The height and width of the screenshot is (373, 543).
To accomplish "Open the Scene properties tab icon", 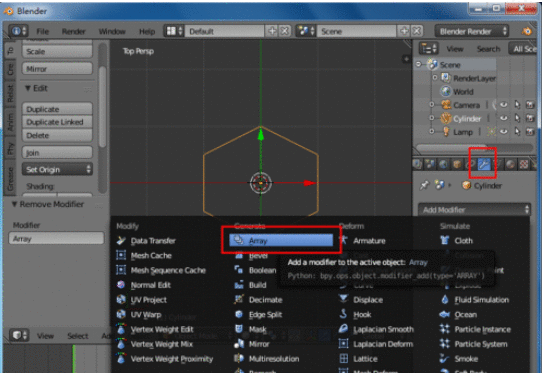I will 430,164.
